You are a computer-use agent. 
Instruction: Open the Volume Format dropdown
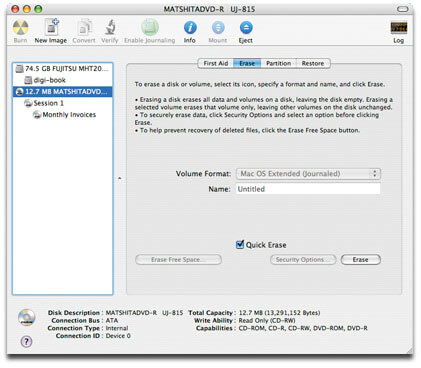click(308, 174)
